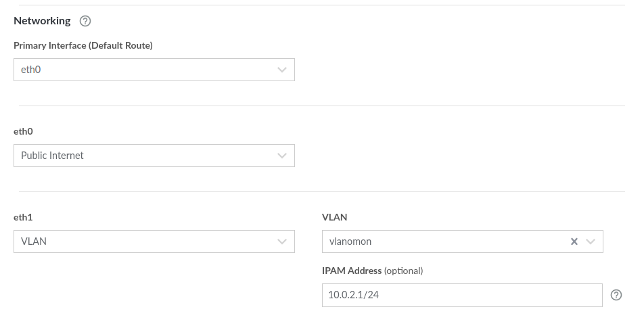The width and height of the screenshot is (644, 324).
Task: Click the IPAM Address input with 10.0.2.1/24
Action: click(x=461, y=295)
